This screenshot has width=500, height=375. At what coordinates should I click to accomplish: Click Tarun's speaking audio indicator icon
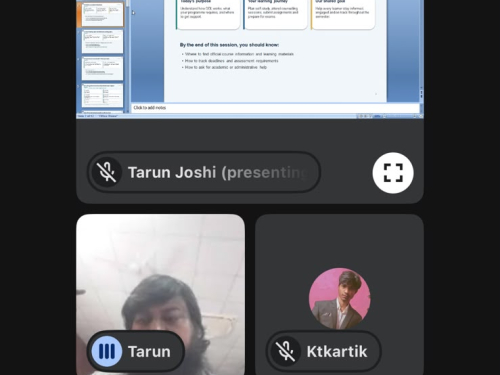point(107,351)
